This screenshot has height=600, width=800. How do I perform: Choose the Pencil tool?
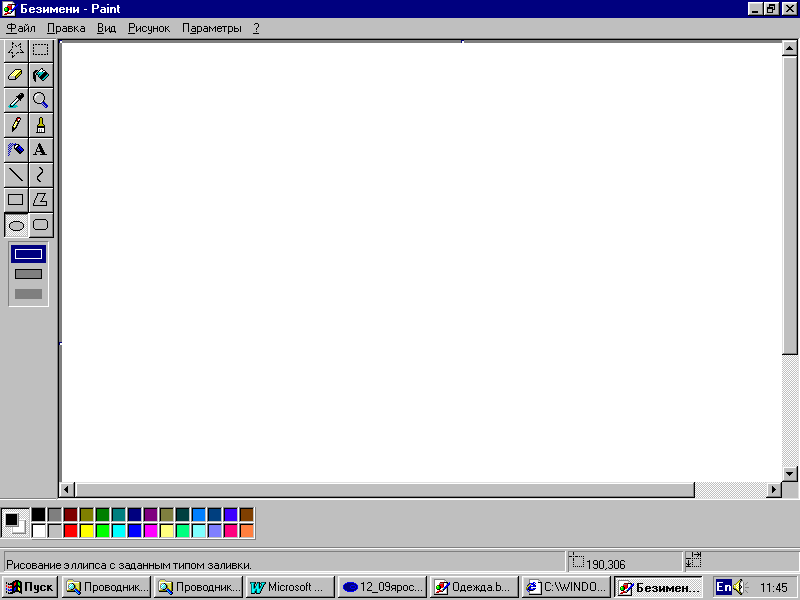(x=16, y=125)
